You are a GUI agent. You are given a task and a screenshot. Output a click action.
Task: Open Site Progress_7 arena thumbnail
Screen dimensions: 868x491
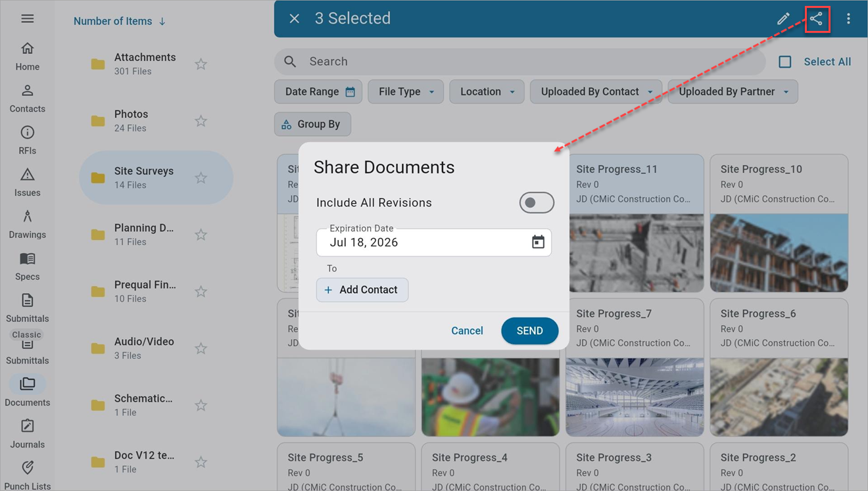point(635,397)
